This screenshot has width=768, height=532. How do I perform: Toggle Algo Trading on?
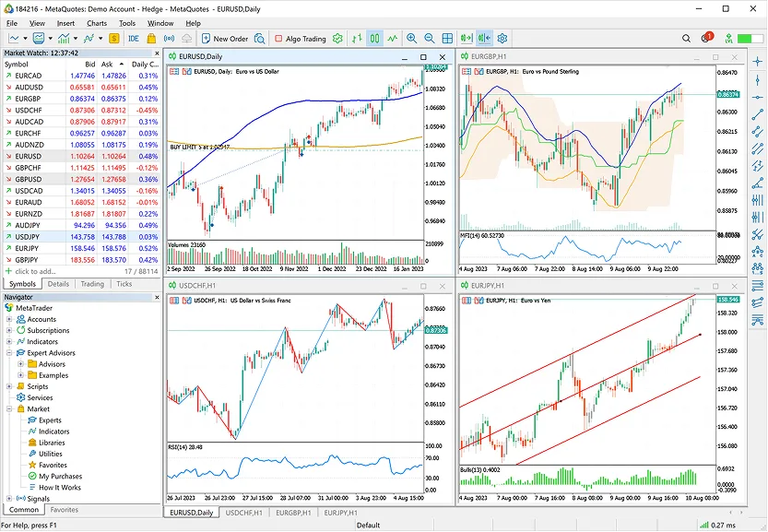(x=301, y=39)
